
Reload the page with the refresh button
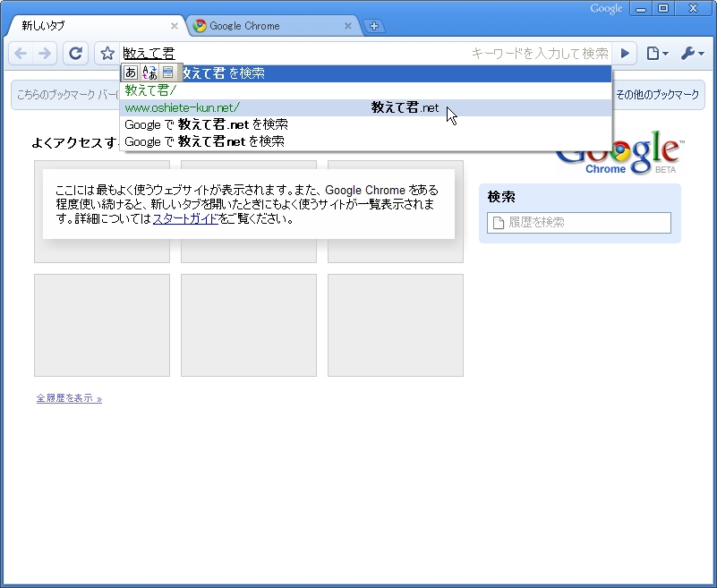[75, 54]
